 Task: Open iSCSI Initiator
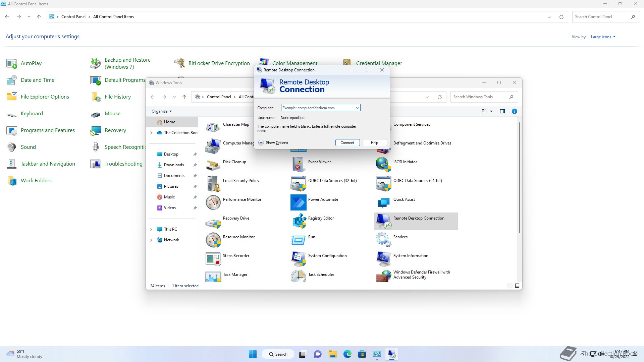[396, 165]
